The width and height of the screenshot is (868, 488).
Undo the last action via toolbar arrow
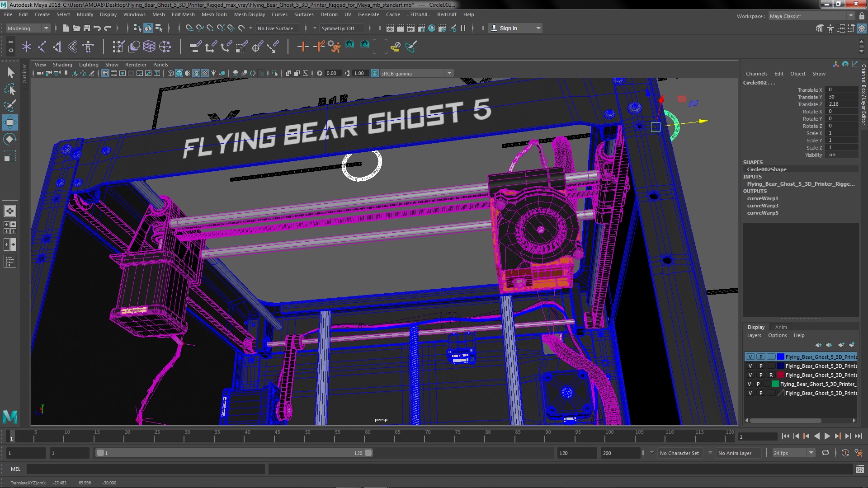[97, 28]
